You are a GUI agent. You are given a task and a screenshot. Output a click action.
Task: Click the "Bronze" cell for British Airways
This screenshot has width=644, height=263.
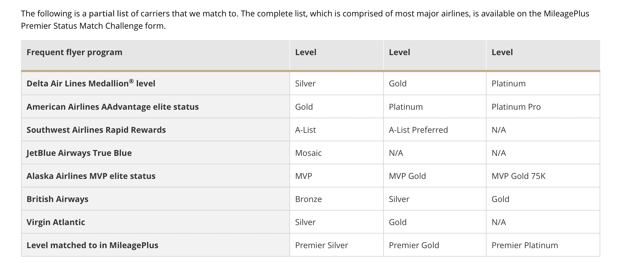pyautogui.click(x=308, y=199)
